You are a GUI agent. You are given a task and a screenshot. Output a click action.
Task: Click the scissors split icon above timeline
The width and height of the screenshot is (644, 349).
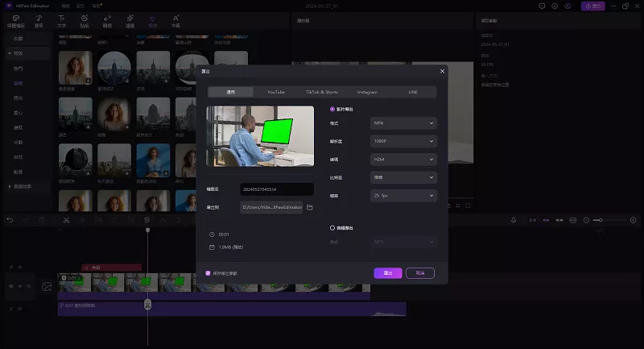coord(66,220)
